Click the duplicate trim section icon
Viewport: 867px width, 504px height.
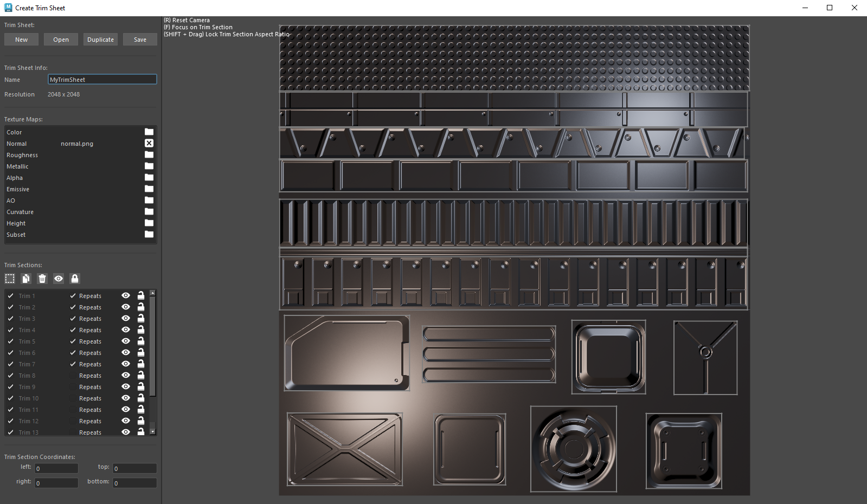pyautogui.click(x=26, y=279)
